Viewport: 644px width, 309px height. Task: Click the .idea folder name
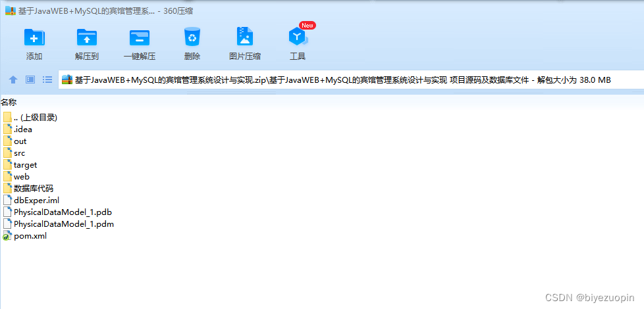coord(23,130)
